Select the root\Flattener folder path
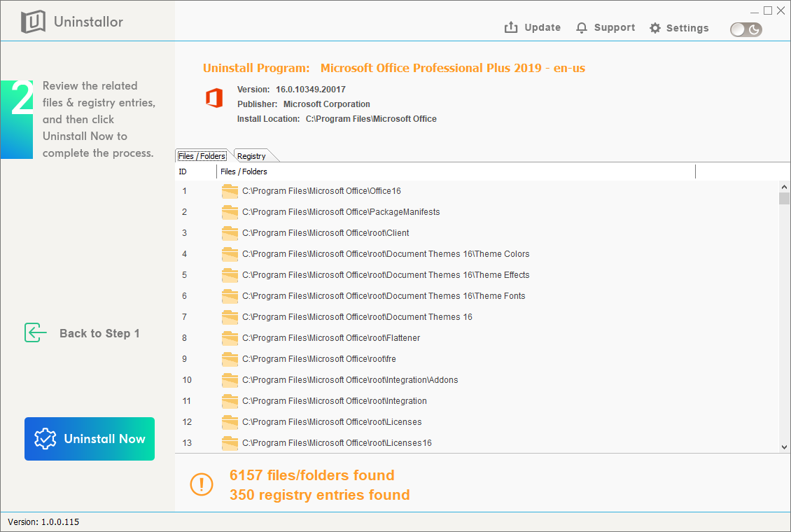This screenshot has height=532, width=791. click(331, 338)
